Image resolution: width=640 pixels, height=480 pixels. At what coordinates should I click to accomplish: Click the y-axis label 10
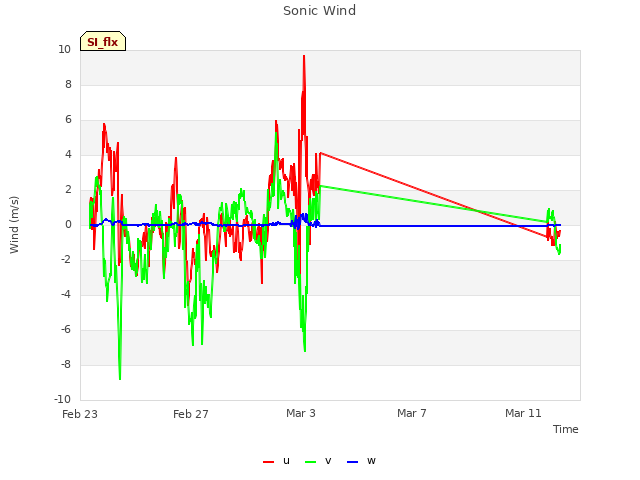(x=64, y=49)
